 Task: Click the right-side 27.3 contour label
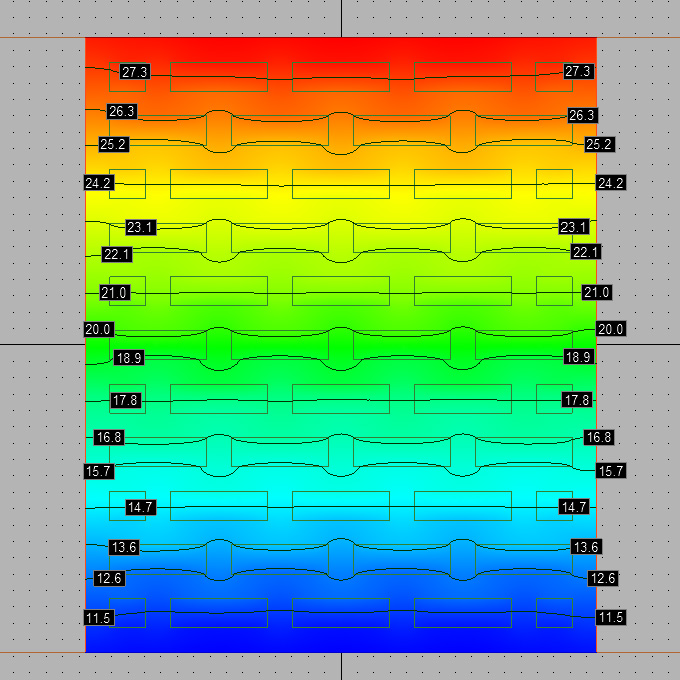pyautogui.click(x=578, y=71)
